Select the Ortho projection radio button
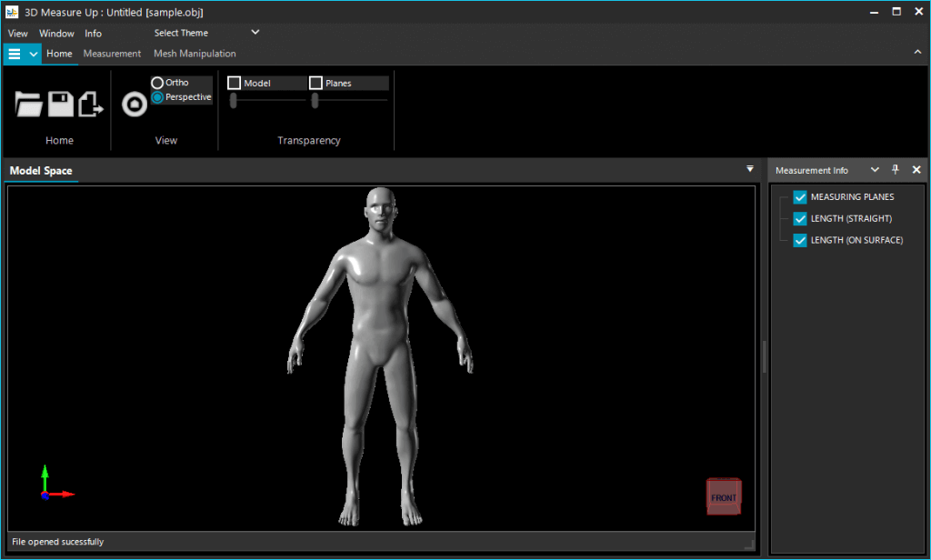 pos(156,82)
